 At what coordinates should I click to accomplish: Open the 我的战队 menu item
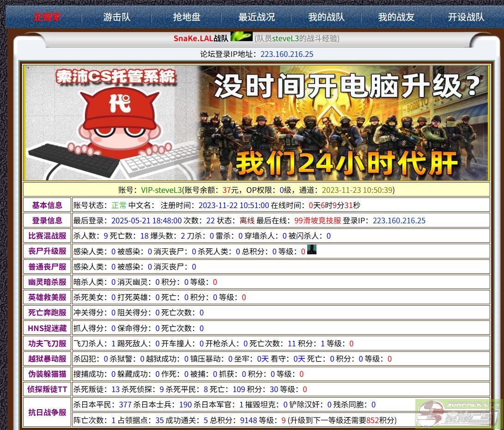point(326,17)
